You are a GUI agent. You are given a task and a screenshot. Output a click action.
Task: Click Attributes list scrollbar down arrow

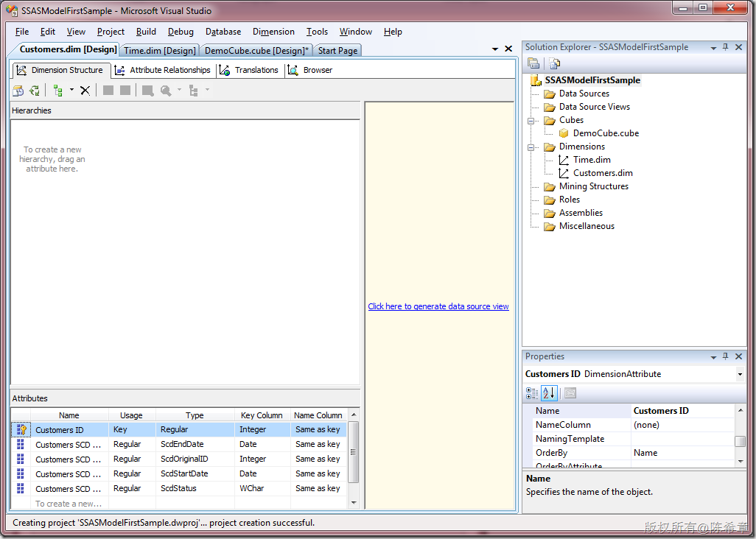354,503
